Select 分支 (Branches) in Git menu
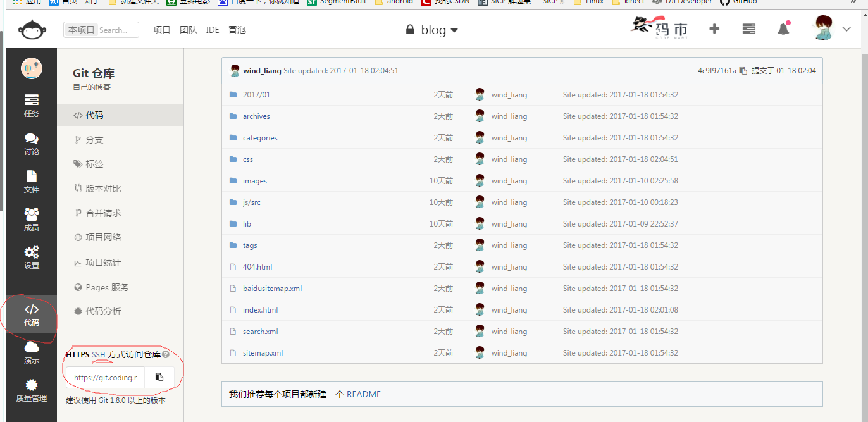Viewport: 868px width, 422px height. click(x=94, y=140)
